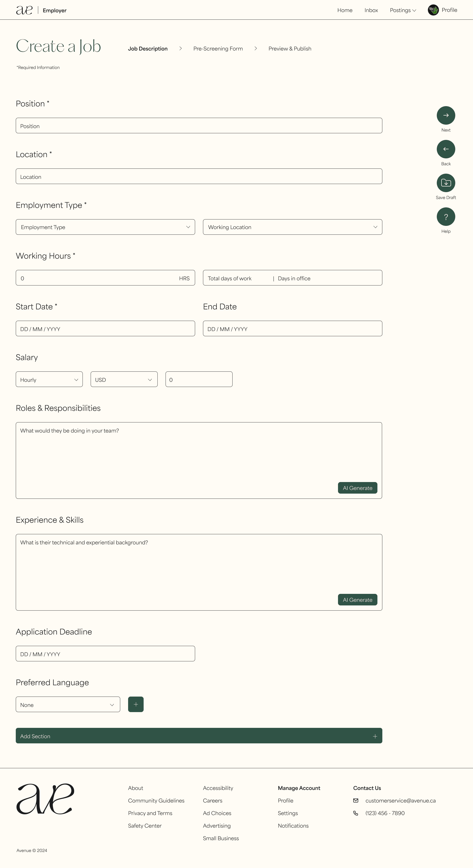The height and width of the screenshot is (868, 473).
Task: Go to Home in top navigation
Action: pyautogui.click(x=345, y=10)
